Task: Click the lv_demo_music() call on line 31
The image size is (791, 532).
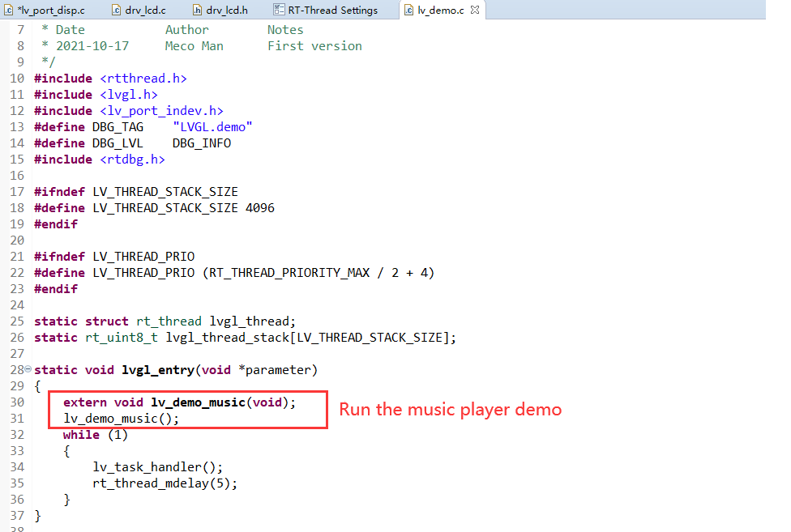Action: point(121,419)
